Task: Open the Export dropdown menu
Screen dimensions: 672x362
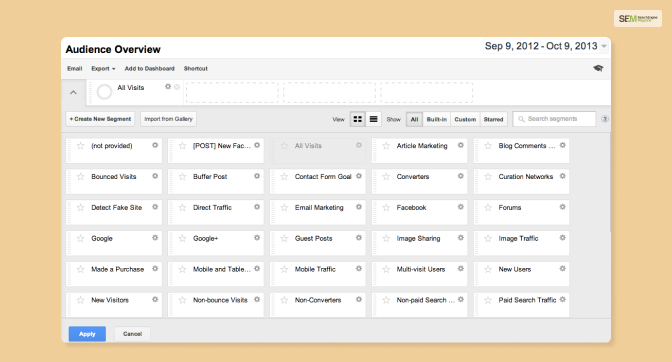Action: pyautogui.click(x=103, y=69)
